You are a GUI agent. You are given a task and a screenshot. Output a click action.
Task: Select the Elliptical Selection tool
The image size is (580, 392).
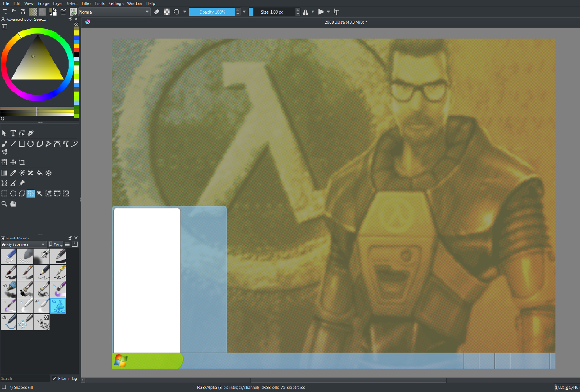[x=13, y=193]
